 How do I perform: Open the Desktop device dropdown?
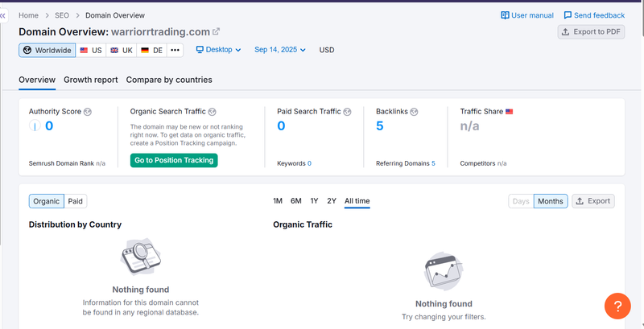click(218, 50)
